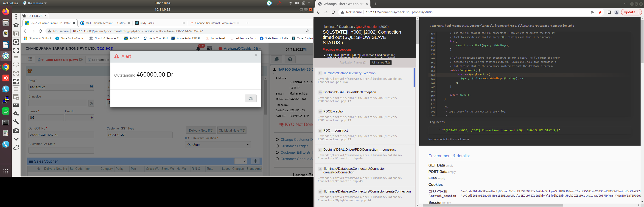The height and width of the screenshot is (207, 644).
Task: Bookmark the Connectus error page star
Action: 600,12
